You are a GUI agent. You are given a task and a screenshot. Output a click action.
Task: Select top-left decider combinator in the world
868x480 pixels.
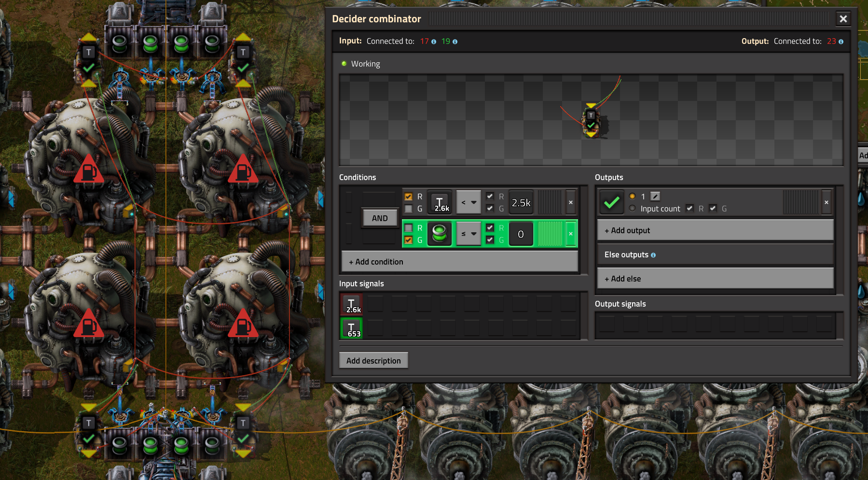pyautogui.click(x=88, y=61)
